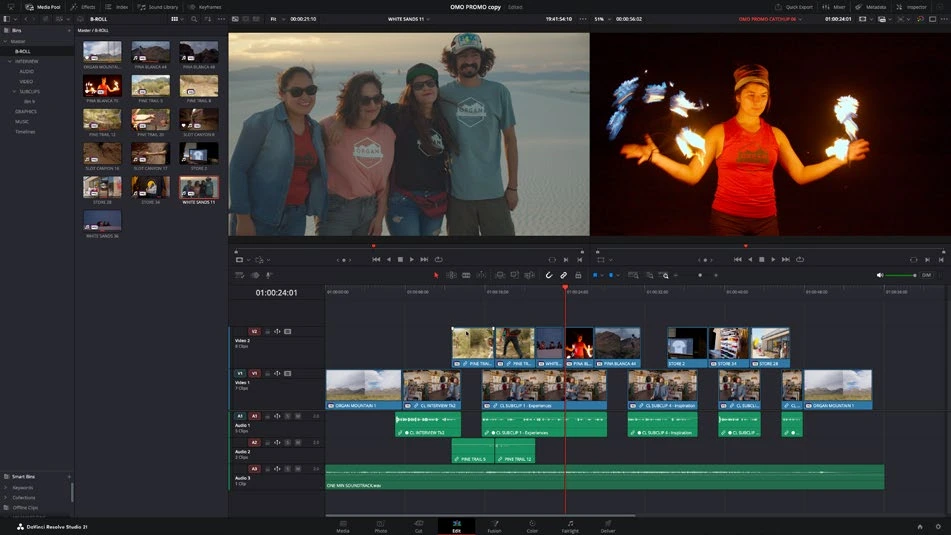Collapse the Master bin tree
The image size is (951, 535).
click(5, 41)
